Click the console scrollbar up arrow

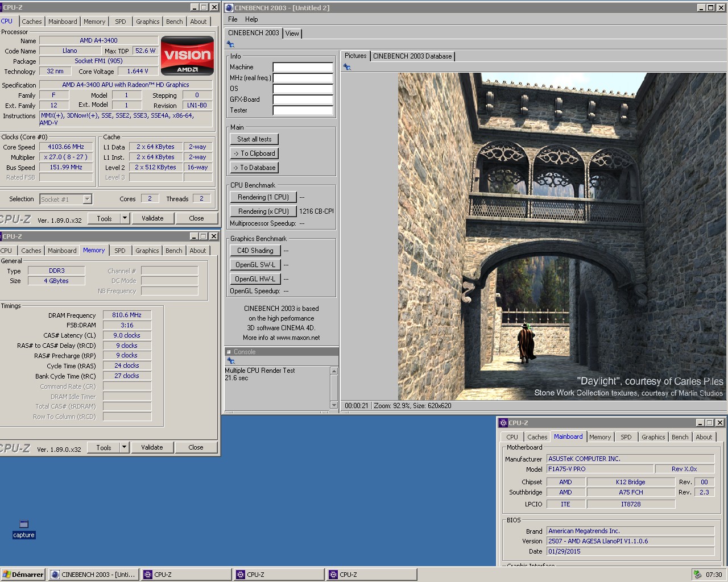334,371
